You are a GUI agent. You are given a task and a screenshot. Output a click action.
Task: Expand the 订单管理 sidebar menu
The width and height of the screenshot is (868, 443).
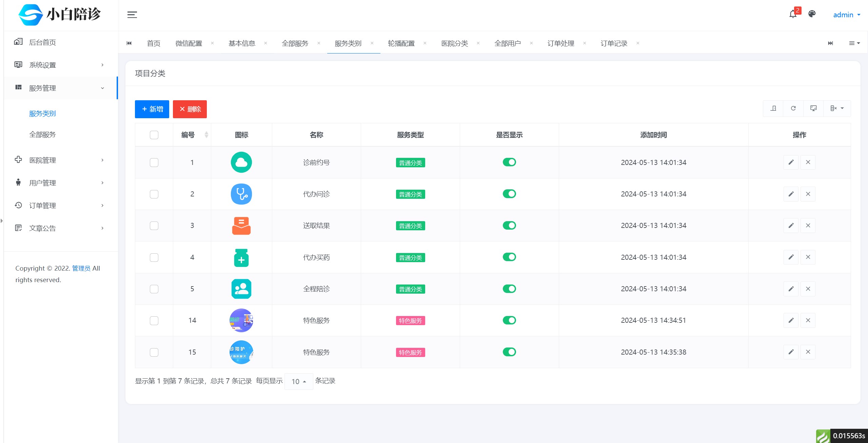point(61,206)
